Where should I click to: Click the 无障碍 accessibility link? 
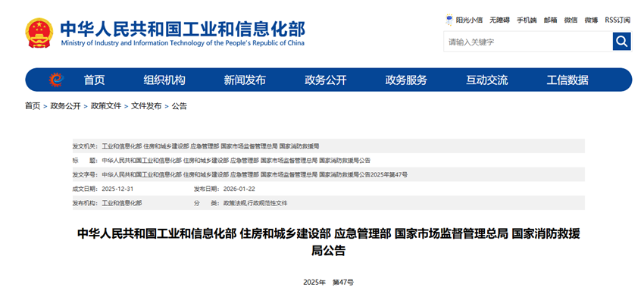[499, 20]
